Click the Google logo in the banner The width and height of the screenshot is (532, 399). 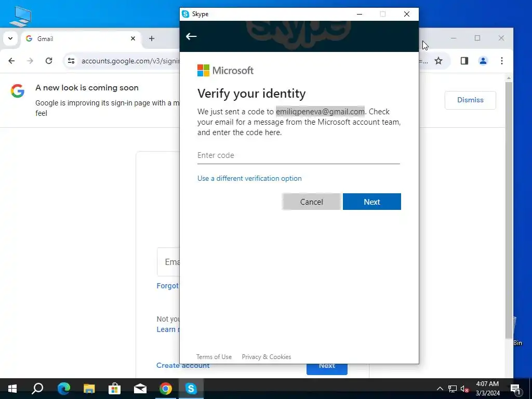(x=18, y=90)
